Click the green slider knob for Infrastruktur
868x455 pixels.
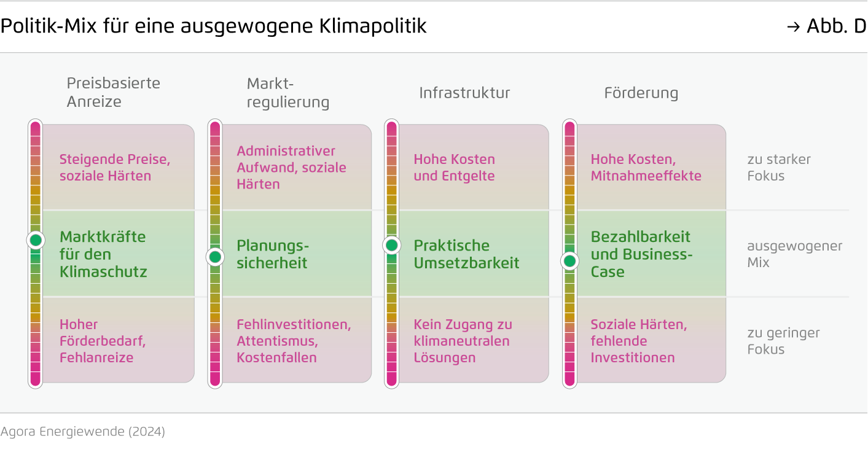tap(392, 246)
